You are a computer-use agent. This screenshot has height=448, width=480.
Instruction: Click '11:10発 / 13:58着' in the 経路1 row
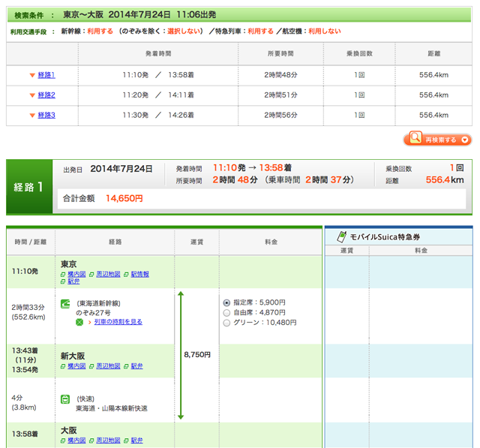(158, 75)
